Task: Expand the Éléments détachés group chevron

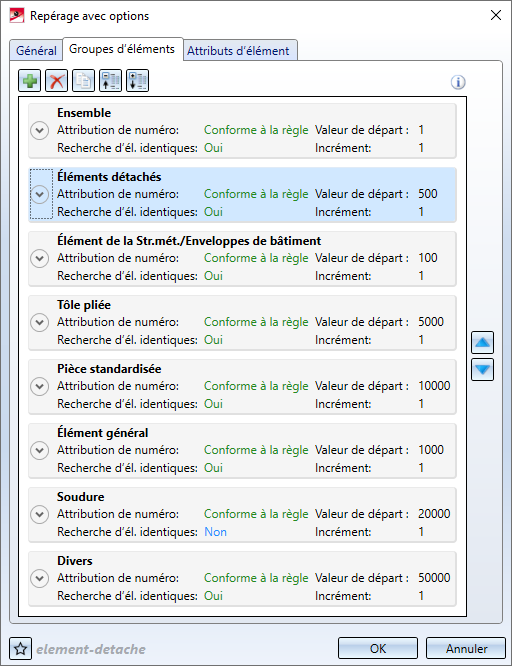Action: (40, 195)
